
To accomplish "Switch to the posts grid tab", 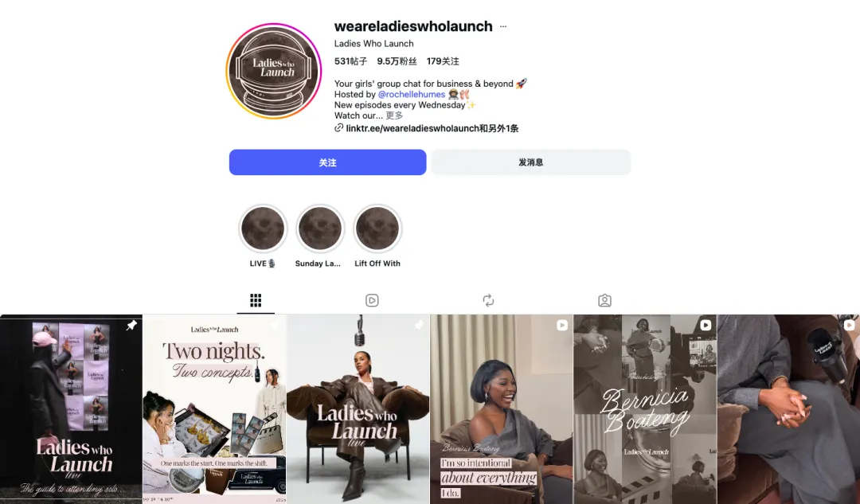I will [256, 300].
